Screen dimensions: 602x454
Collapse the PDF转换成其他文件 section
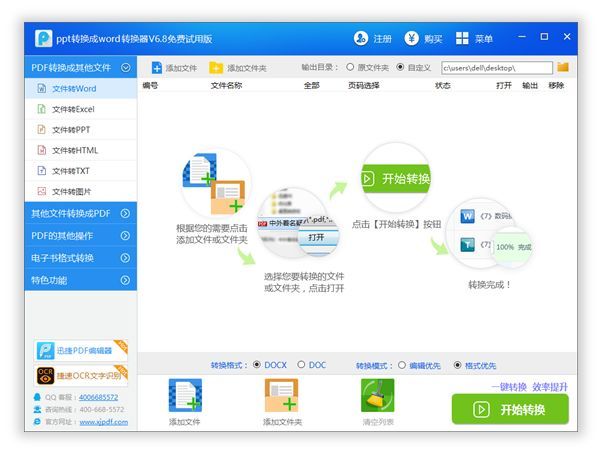click(125, 68)
